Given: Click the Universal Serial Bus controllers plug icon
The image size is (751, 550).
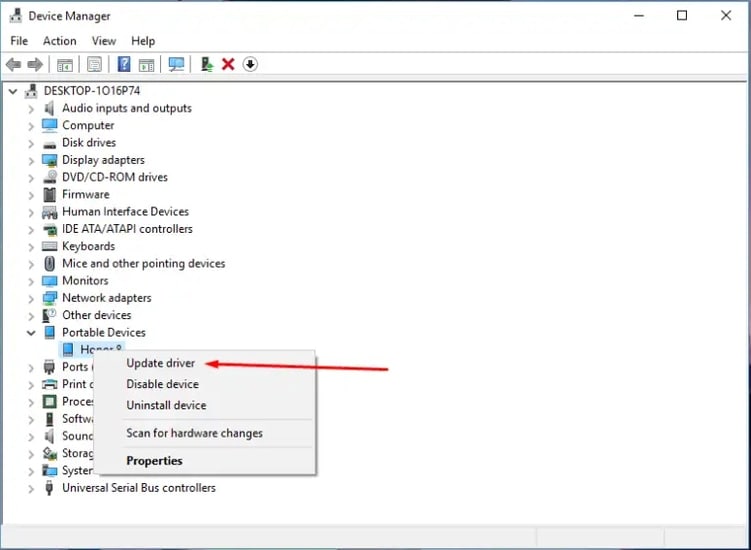Looking at the screenshot, I should click(49, 488).
